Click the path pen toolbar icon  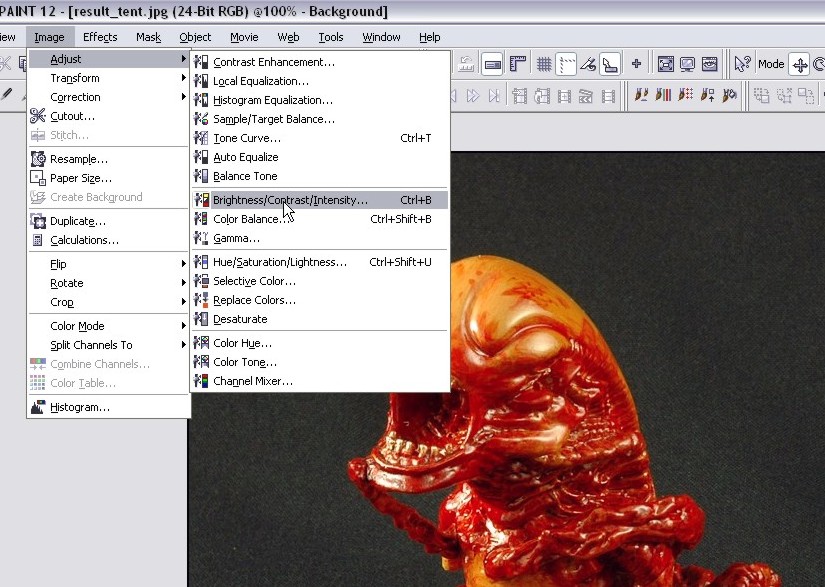point(588,65)
